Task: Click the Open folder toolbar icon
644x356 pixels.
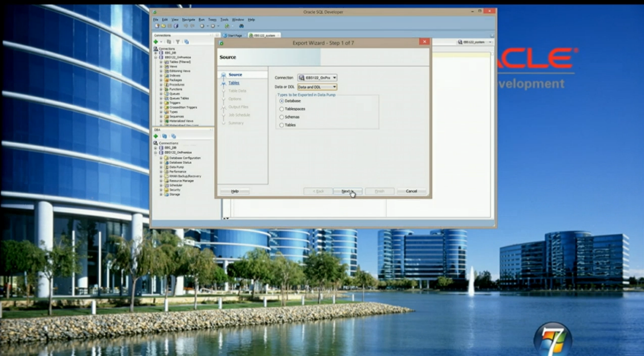Action: pos(163,26)
